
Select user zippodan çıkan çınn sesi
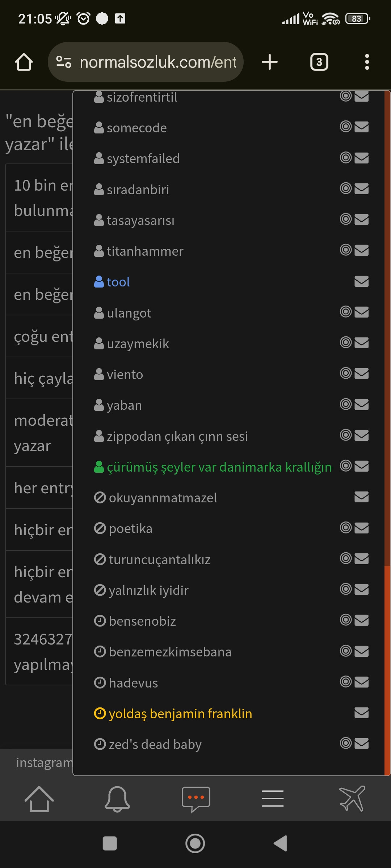coord(177,436)
